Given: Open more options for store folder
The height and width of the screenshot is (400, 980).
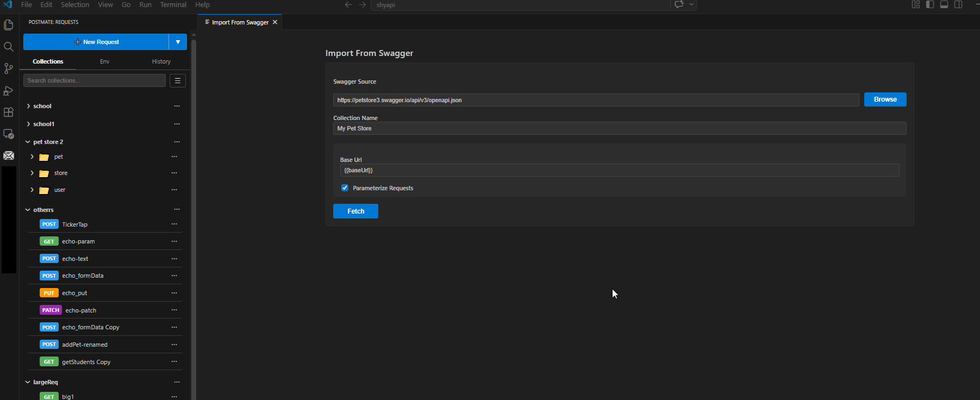Looking at the screenshot, I should click(174, 173).
